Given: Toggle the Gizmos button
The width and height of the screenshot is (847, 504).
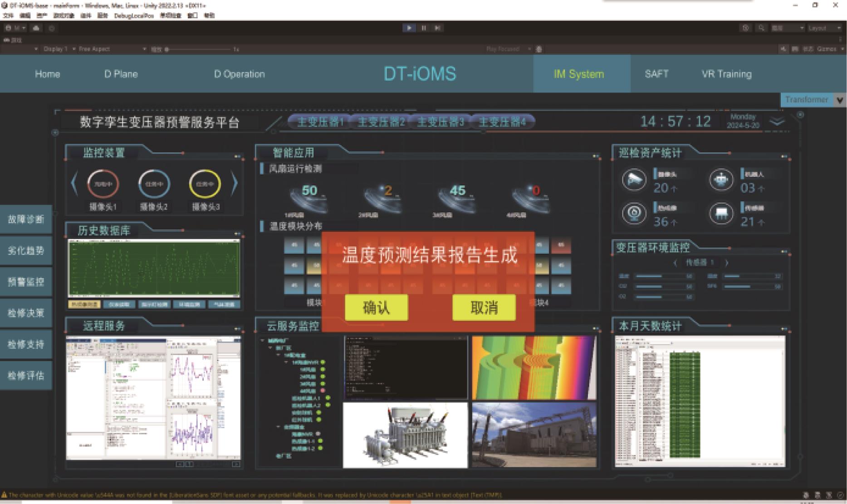Looking at the screenshot, I should point(826,49).
